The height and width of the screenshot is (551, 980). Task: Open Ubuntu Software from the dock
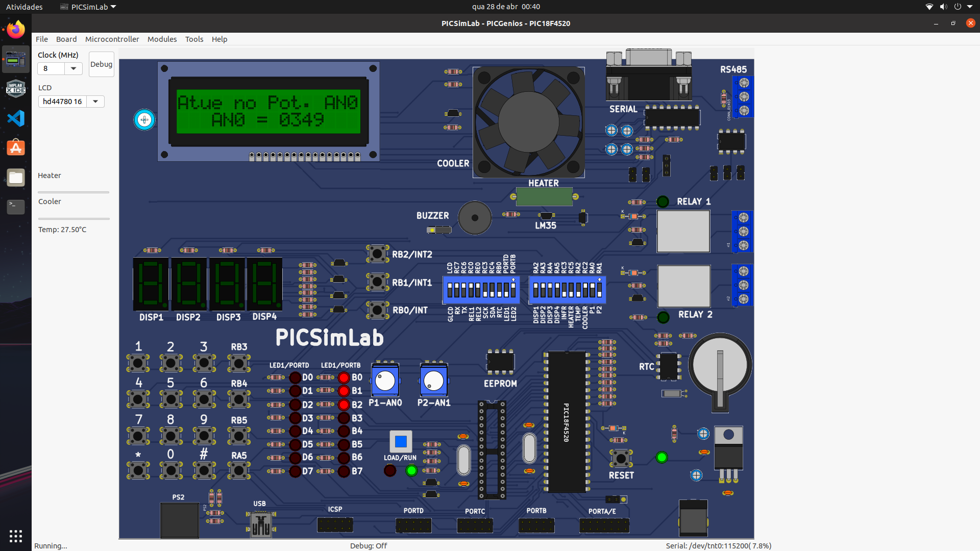16,148
